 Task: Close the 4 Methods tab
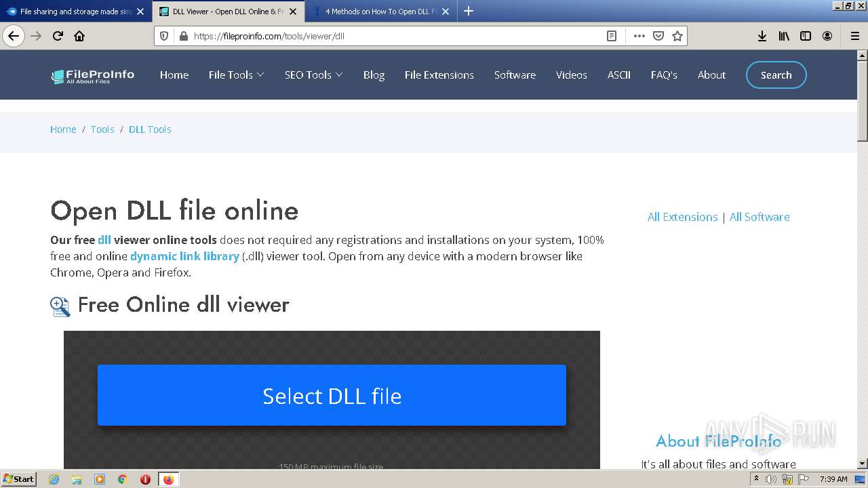point(446,12)
